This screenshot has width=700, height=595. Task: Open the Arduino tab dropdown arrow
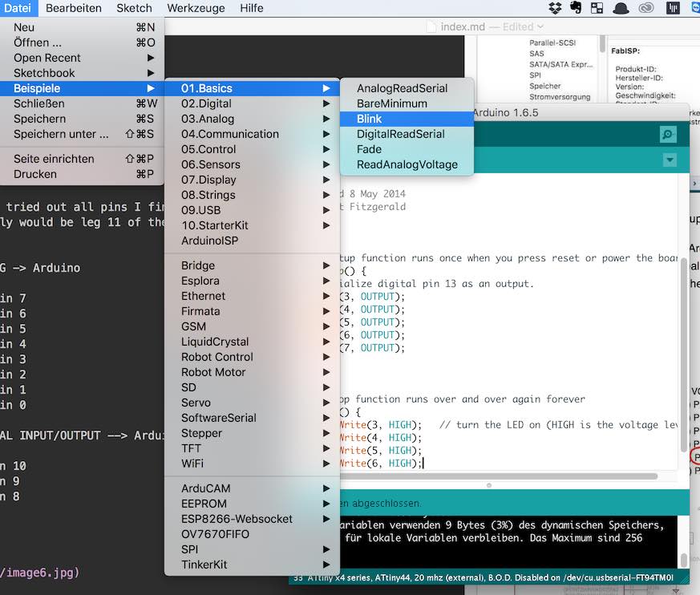click(670, 160)
